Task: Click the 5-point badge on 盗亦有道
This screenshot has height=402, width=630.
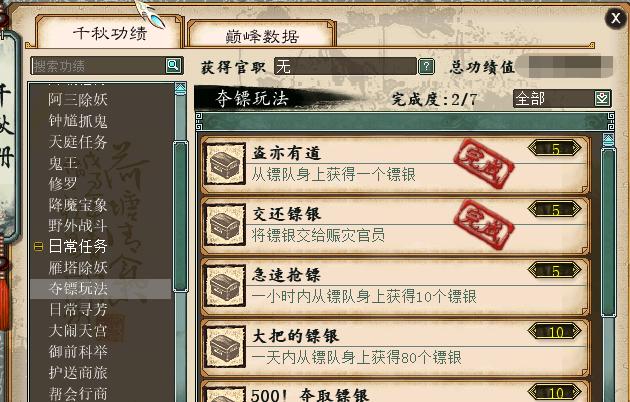Action: (x=554, y=149)
